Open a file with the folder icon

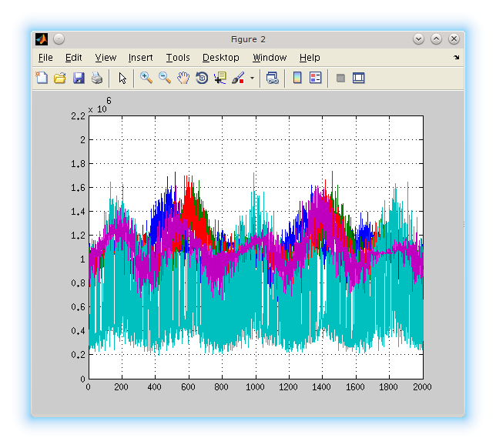[x=60, y=78]
